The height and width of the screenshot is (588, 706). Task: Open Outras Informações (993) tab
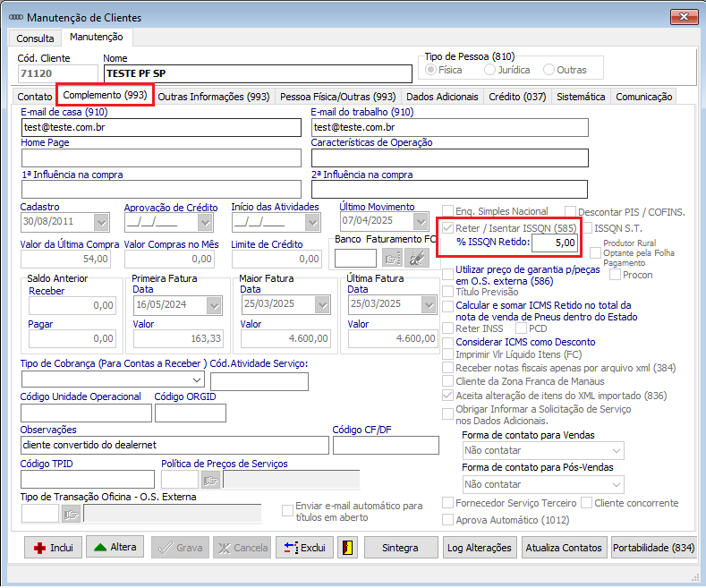point(214,97)
